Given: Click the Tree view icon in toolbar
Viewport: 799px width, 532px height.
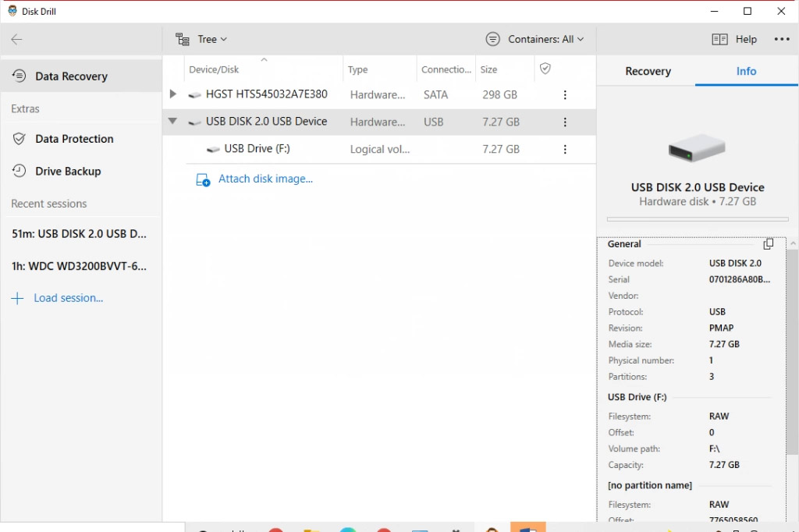Looking at the screenshot, I should pyautogui.click(x=183, y=39).
